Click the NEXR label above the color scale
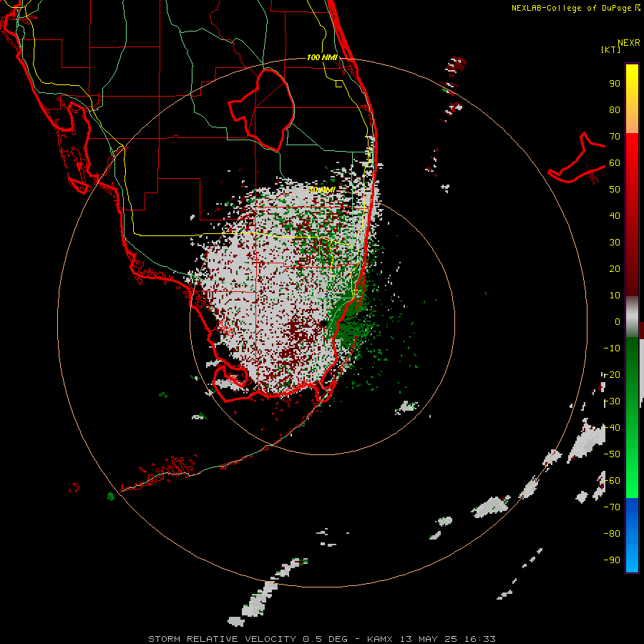 pos(628,43)
